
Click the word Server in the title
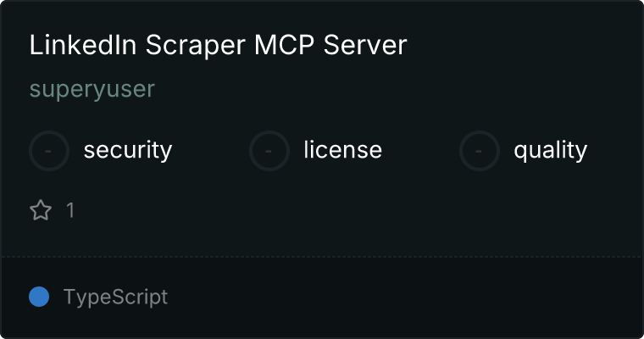(365, 45)
